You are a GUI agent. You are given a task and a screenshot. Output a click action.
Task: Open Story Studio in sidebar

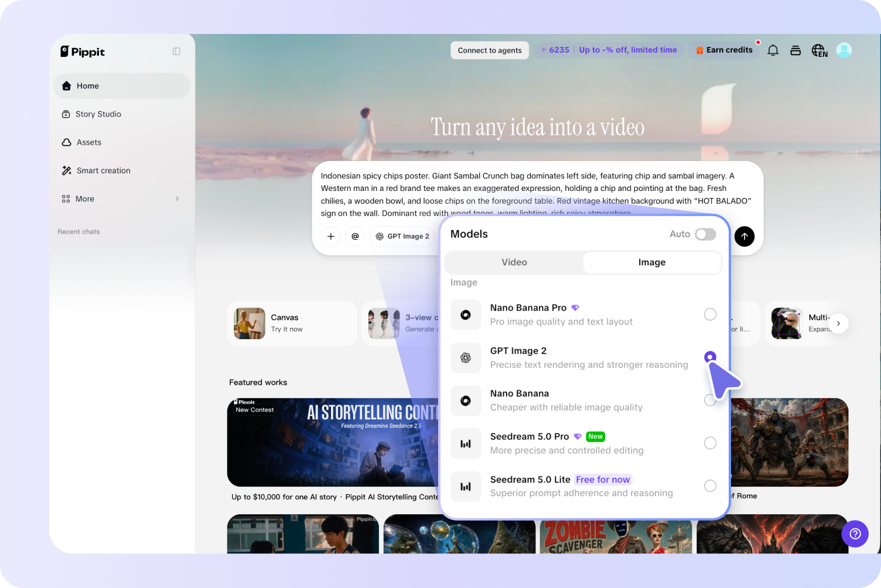coord(122,114)
